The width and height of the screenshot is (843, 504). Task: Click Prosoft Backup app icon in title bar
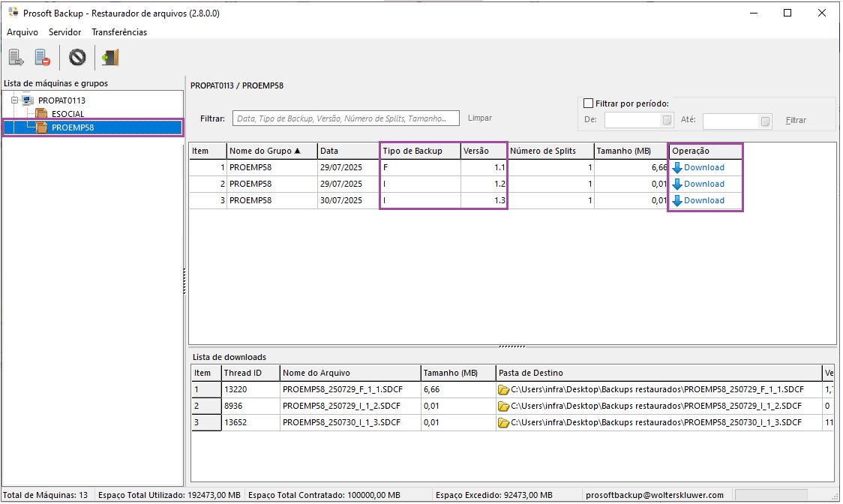point(13,12)
